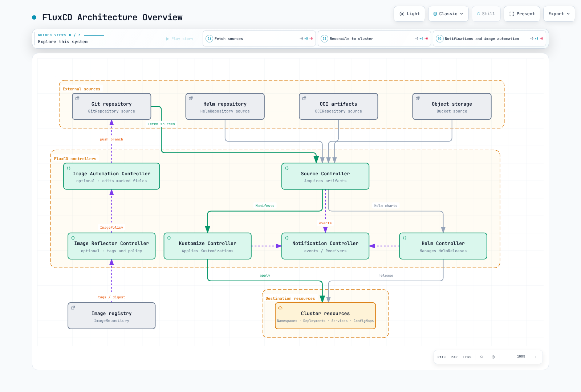Click the "Fetch sources" edge label

161,124
